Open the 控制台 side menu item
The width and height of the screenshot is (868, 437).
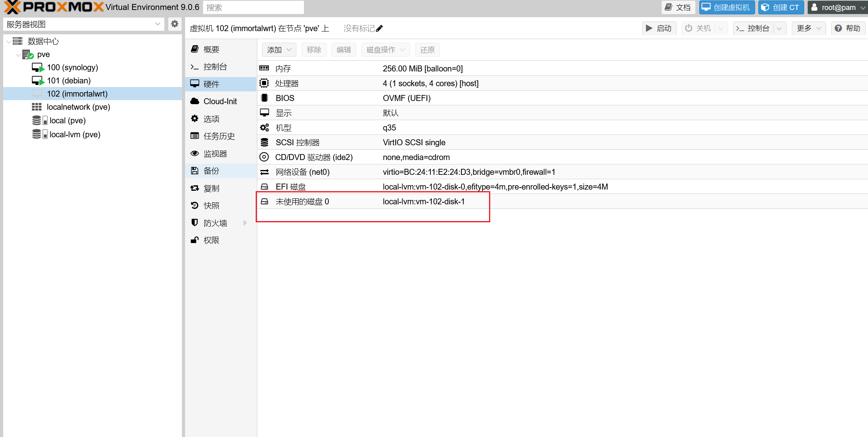pyautogui.click(x=221, y=67)
